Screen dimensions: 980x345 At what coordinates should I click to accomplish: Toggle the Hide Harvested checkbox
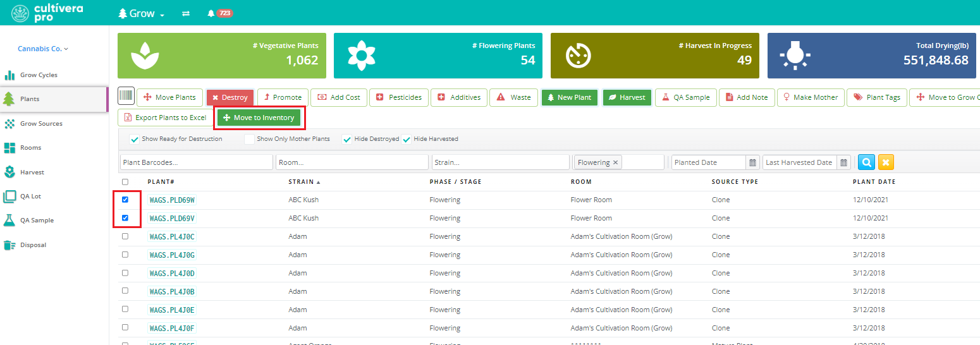407,139
